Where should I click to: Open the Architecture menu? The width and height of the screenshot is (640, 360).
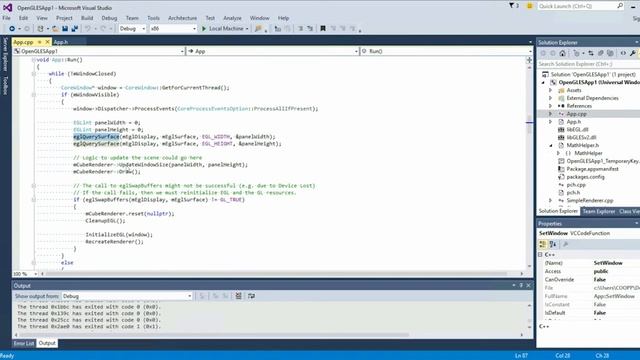[182, 18]
